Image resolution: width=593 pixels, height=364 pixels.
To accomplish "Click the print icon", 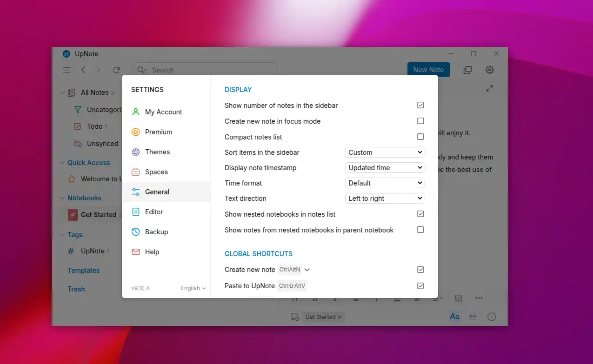I will point(473,317).
